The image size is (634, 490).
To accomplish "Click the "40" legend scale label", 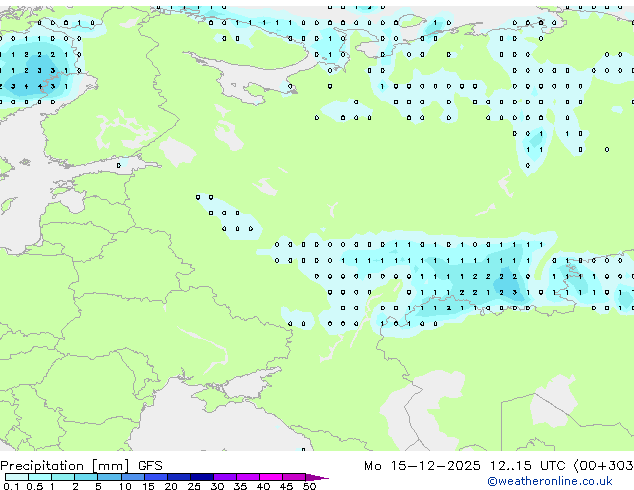I will (263, 486).
